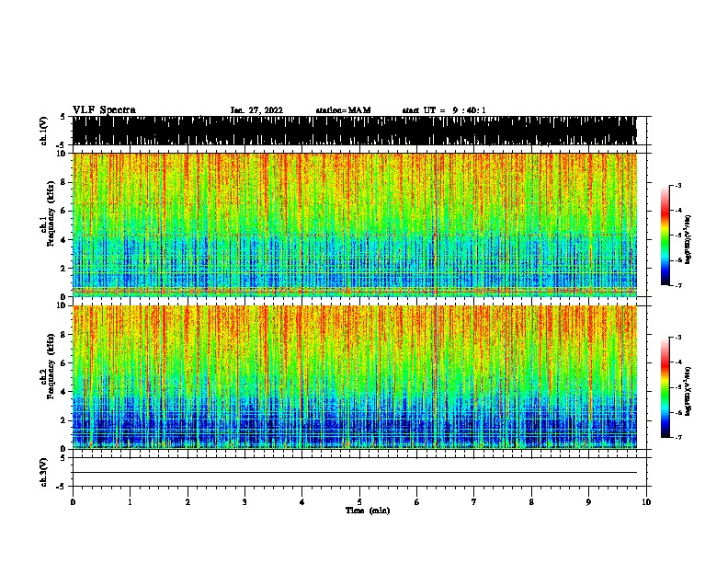Screen dimensions: 728x563
Task: Click the time axis tick "9"
Action: click(x=588, y=502)
